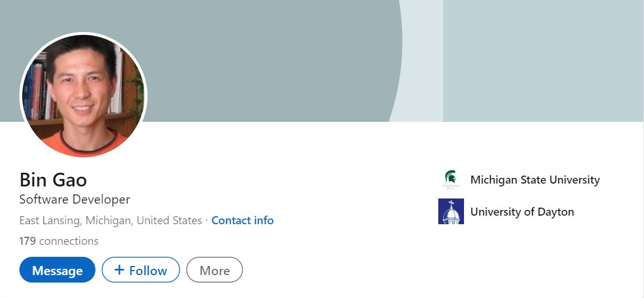Screen dimensions: 644x298
Task: Expand the More options button
Action: pos(214,270)
